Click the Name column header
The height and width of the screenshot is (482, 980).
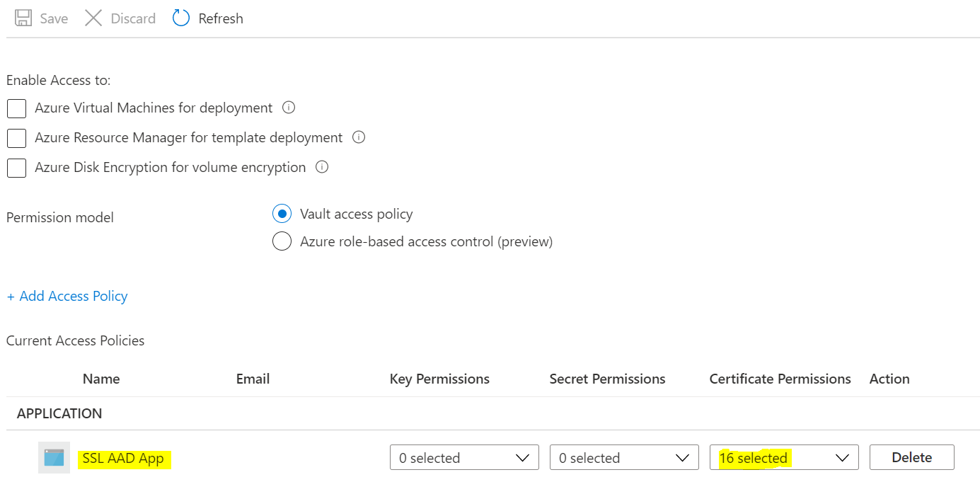coord(101,379)
